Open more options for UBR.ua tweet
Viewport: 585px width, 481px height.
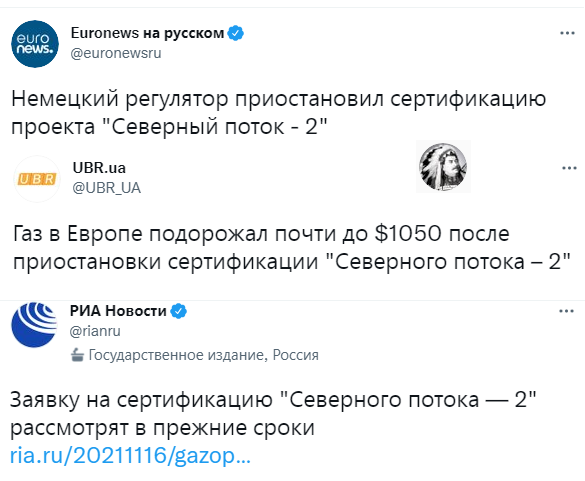(x=569, y=168)
